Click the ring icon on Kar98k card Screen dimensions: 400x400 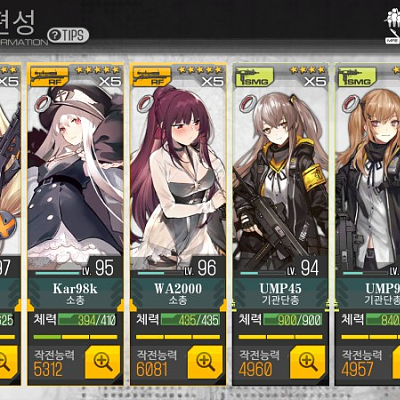coord(44,103)
